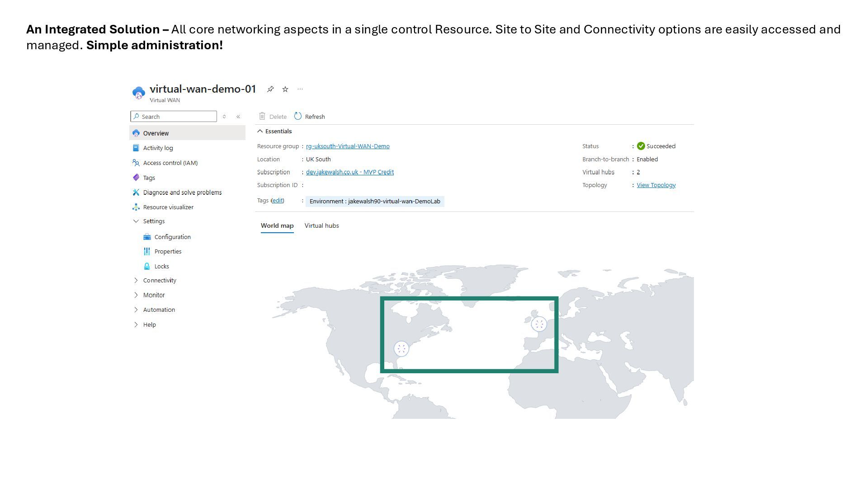Click the Delete trash can icon
The height and width of the screenshot is (488, 868).
tap(262, 116)
